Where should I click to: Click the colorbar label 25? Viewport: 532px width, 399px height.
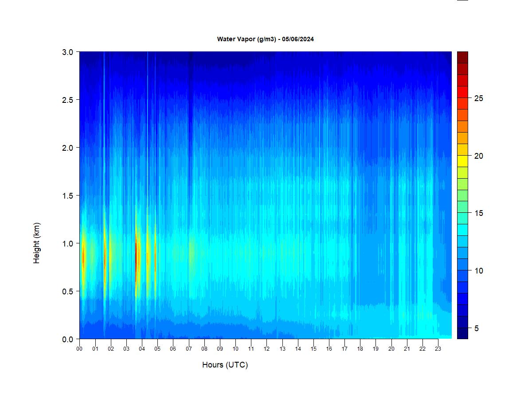coord(478,98)
